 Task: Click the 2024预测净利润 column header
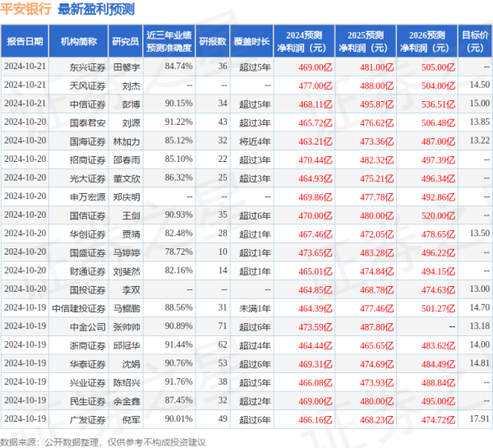pos(304,41)
